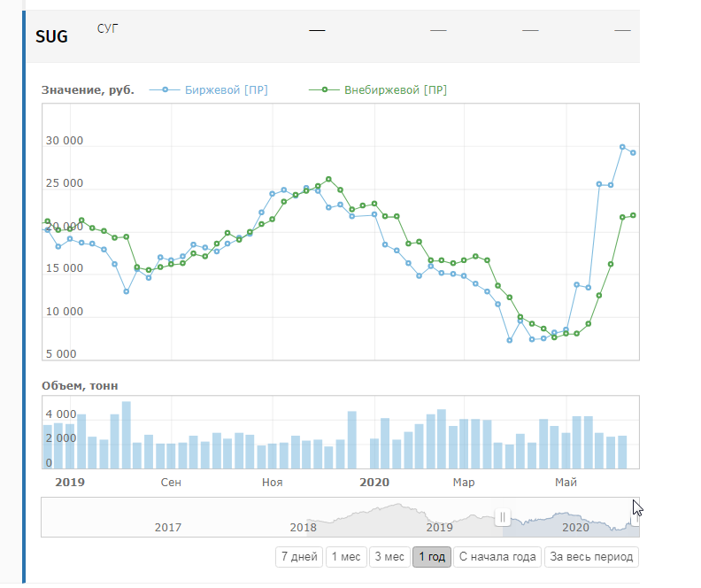This screenshot has height=588, width=701.
Task: Click the Значение, руб. chart heading
Action: point(89,89)
